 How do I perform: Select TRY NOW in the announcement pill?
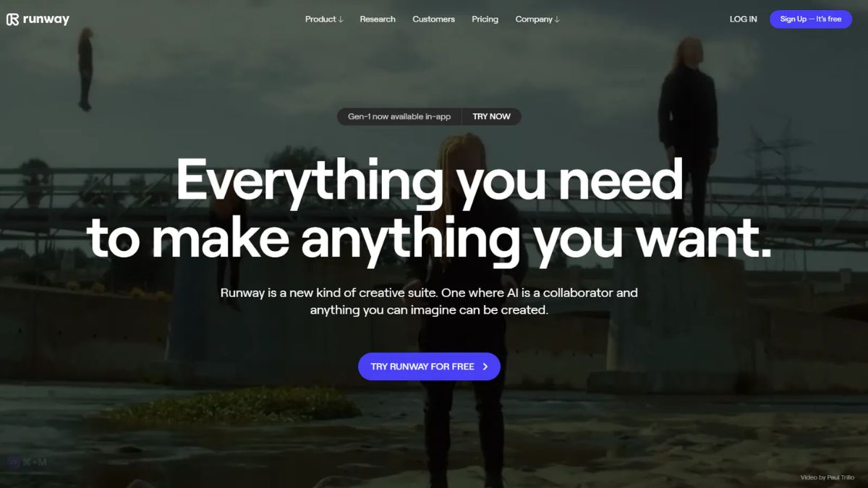tap(491, 116)
